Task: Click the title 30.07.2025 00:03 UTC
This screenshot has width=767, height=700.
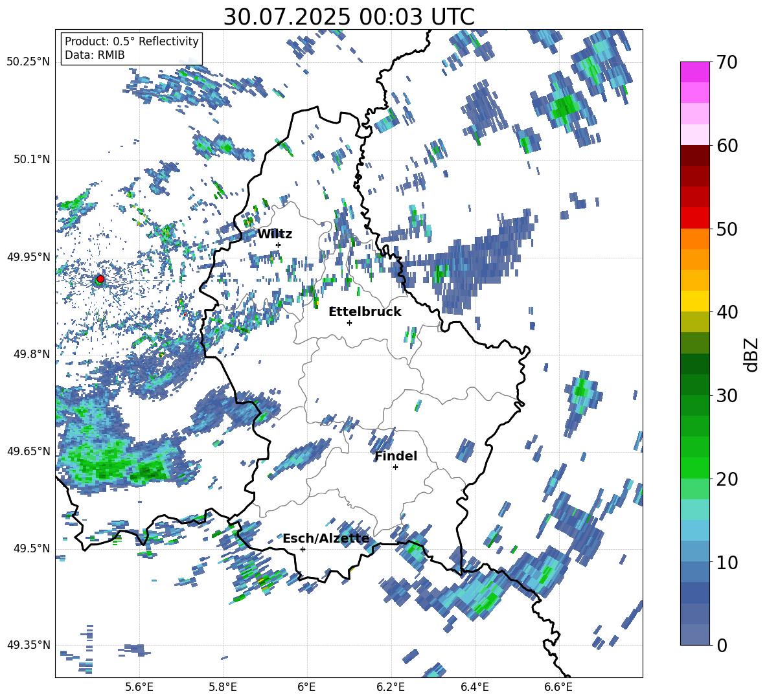Action: pos(349,17)
